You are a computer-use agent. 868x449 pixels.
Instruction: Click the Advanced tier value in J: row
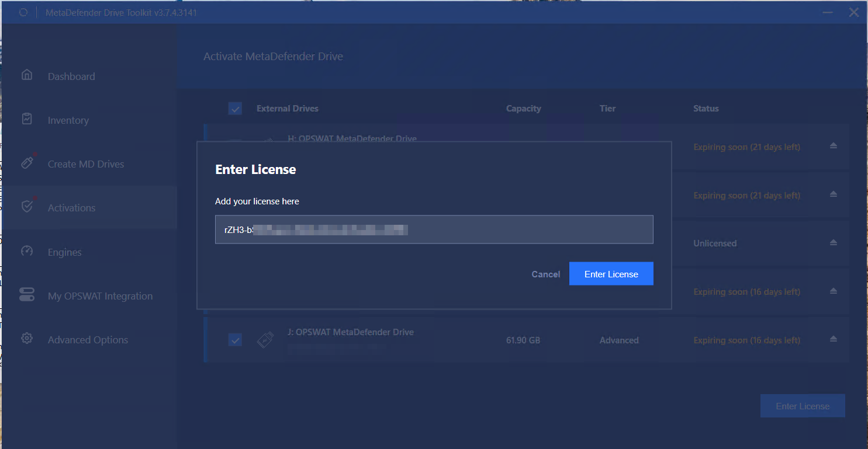pyautogui.click(x=619, y=340)
